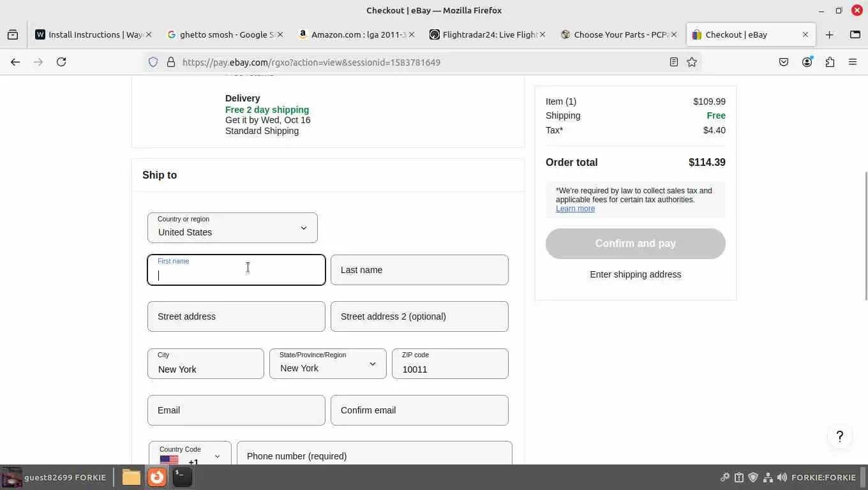Click the FORKIE:FORKIE tray label
The width and height of the screenshot is (868, 490).
tap(823, 477)
